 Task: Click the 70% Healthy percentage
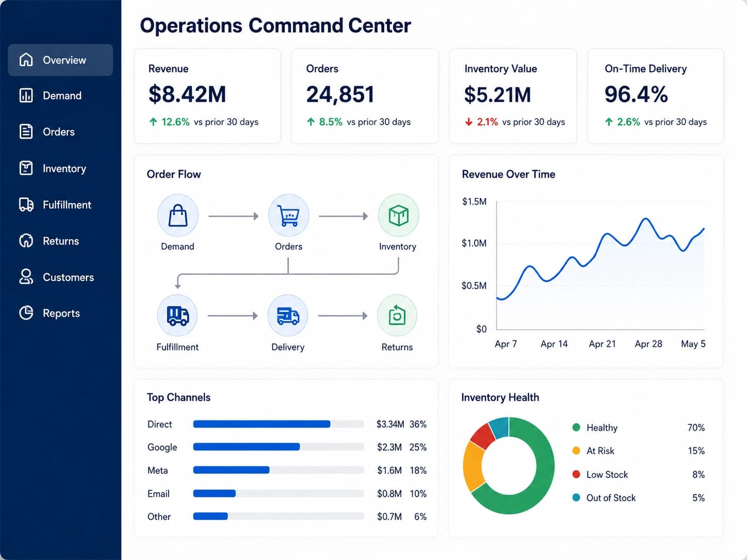(x=696, y=427)
